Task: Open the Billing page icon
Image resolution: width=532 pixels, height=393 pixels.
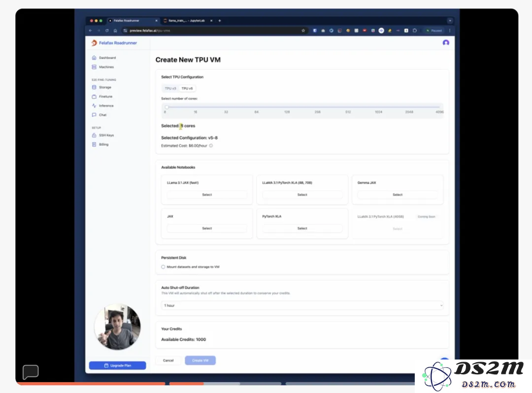Action: pos(94,144)
